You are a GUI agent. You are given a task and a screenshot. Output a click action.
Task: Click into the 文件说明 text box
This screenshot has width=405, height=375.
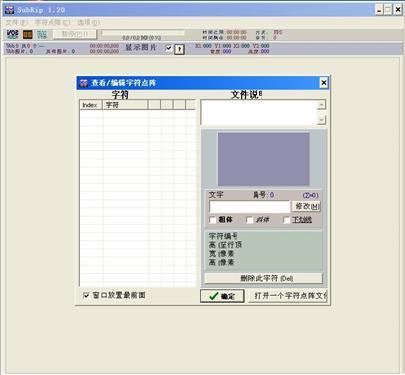coord(259,112)
